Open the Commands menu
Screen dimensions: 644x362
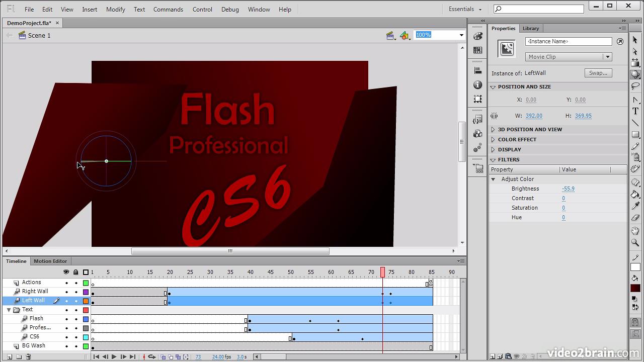pyautogui.click(x=168, y=9)
